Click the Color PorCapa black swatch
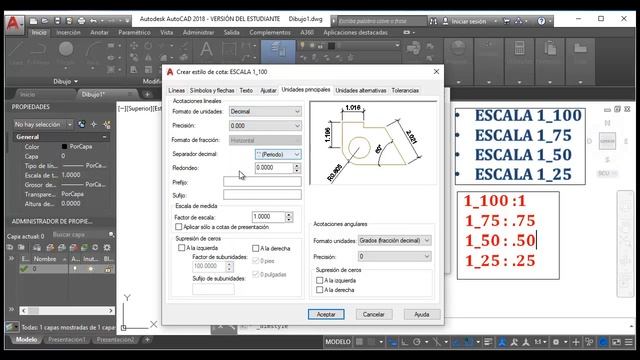The height and width of the screenshot is (360, 640). 64,147
